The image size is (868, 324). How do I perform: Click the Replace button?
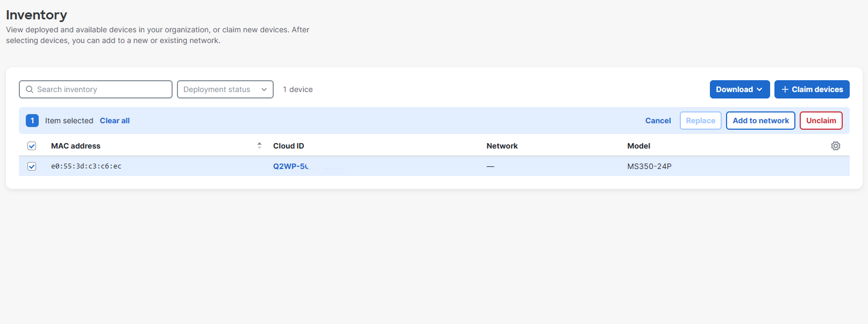[700, 121]
